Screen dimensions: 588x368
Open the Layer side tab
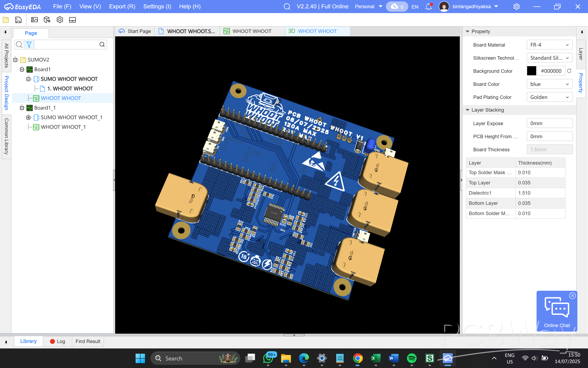click(x=581, y=54)
